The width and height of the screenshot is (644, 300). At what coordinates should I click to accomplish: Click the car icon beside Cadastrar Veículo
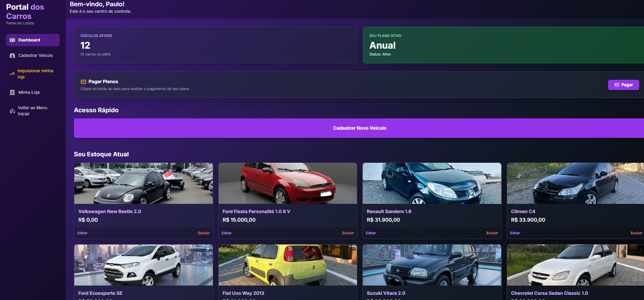(x=12, y=55)
